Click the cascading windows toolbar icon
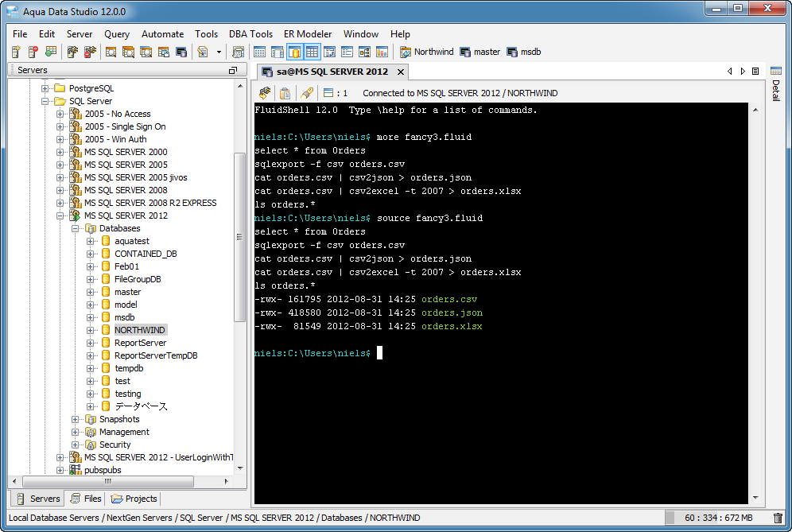Image resolution: width=792 pixels, height=532 pixels. [x=164, y=52]
